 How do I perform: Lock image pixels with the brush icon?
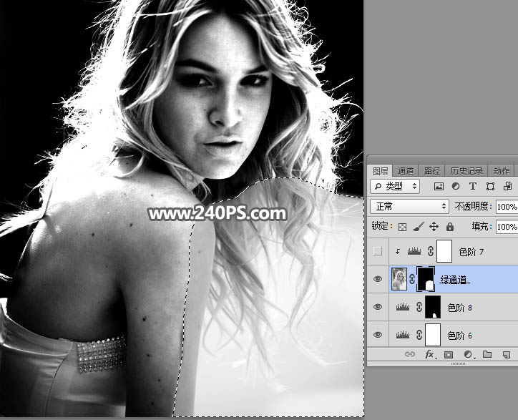[x=418, y=226]
